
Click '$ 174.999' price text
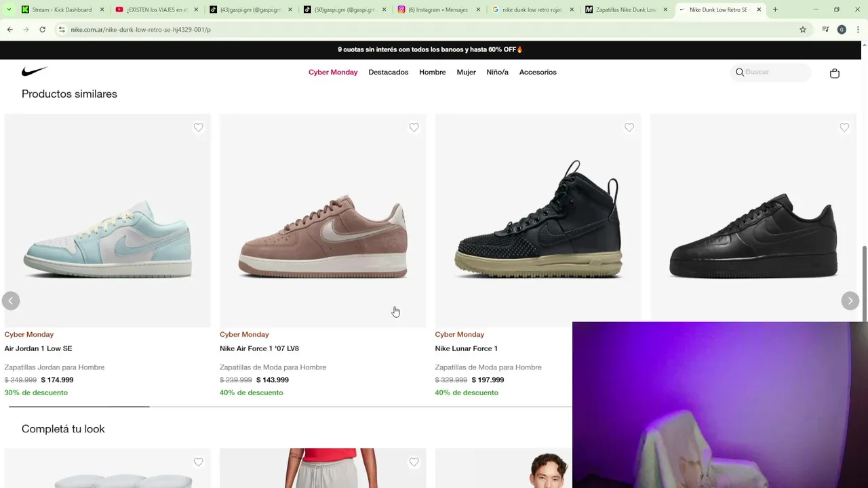click(x=57, y=380)
